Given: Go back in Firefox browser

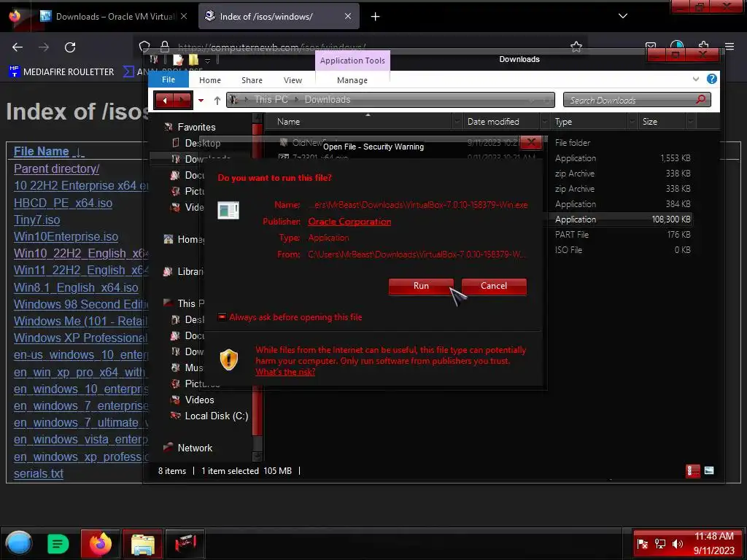Looking at the screenshot, I should point(18,47).
